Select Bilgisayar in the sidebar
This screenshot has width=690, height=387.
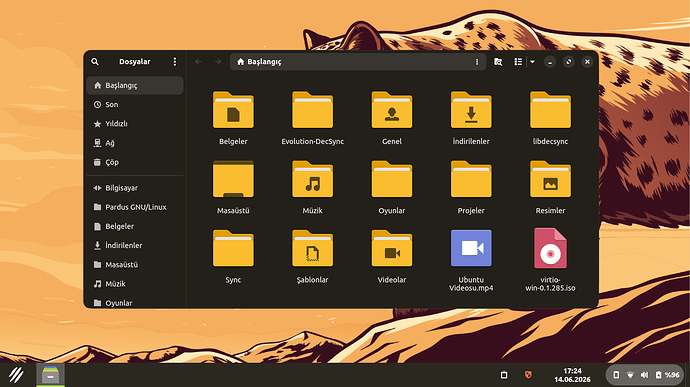[x=135, y=188]
